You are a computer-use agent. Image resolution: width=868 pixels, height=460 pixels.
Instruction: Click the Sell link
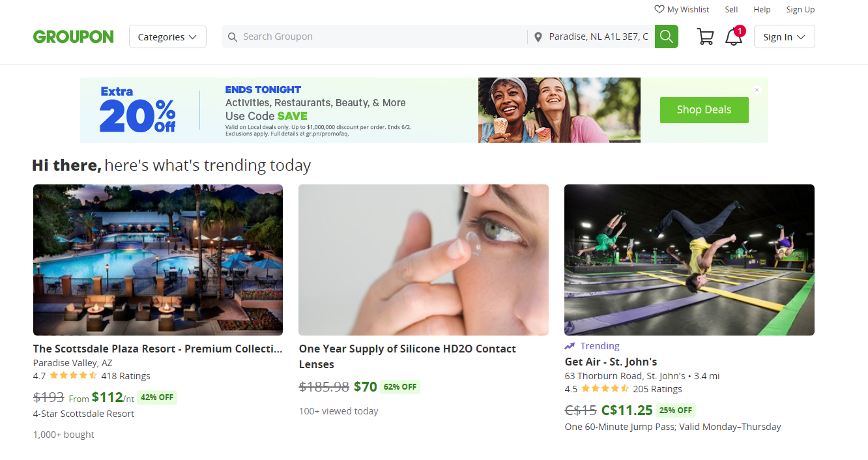pyautogui.click(x=731, y=9)
